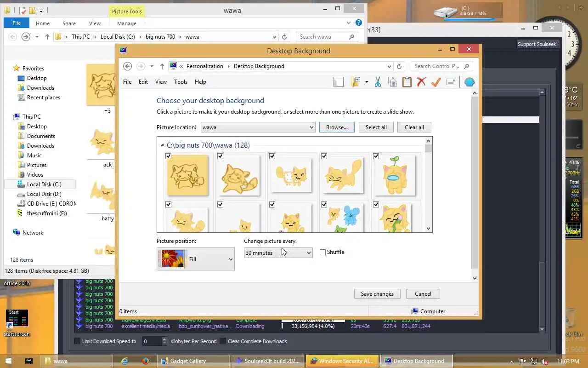Click the Browse... button
The height and width of the screenshot is (368, 588).
[337, 127]
